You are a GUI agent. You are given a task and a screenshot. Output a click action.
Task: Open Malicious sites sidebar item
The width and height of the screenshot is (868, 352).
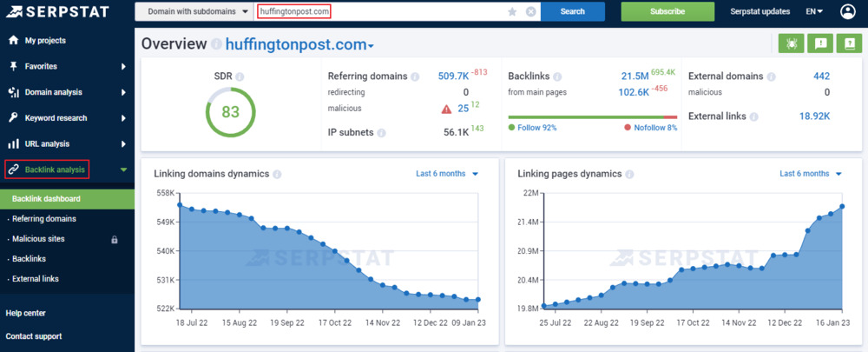[38, 239]
